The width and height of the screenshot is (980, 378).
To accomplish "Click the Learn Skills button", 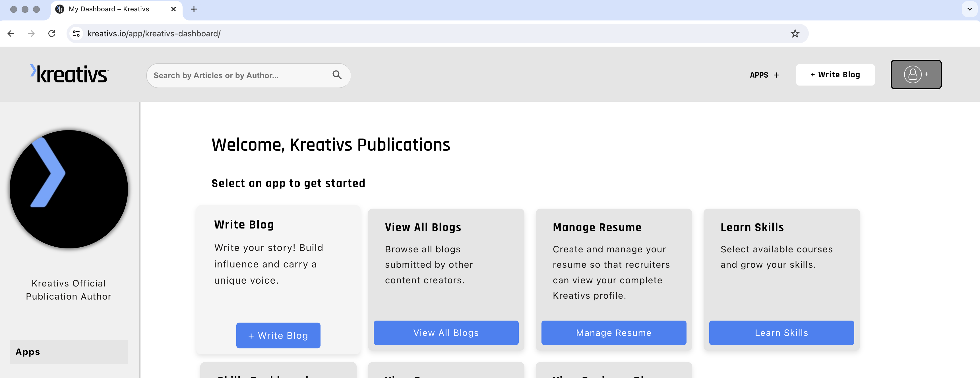I will [781, 333].
